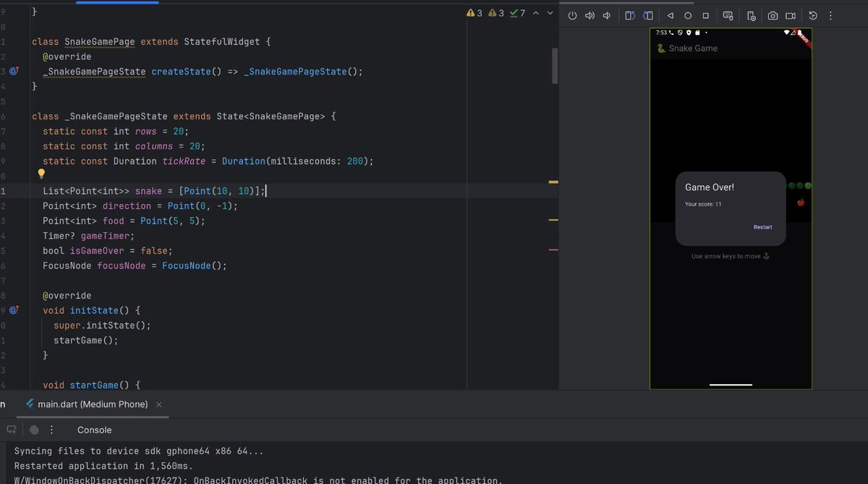Viewport: 868px width, 484px height.
Task: Click 'Restarted application in 1,560ms.' console line
Action: [102, 466]
